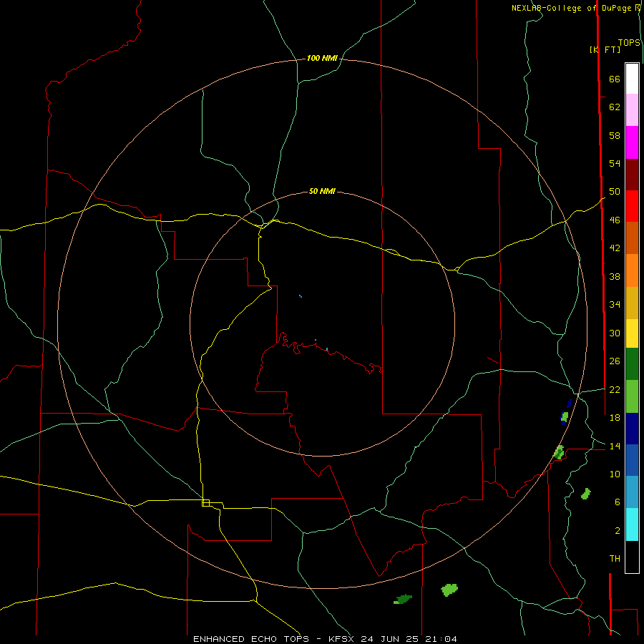Click the bright orange legend swatch
644x644 pixels.
pos(632,270)
